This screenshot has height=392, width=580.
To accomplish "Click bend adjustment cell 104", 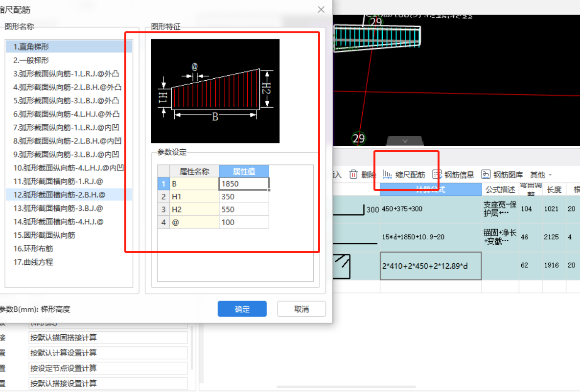I will [531, 209].
